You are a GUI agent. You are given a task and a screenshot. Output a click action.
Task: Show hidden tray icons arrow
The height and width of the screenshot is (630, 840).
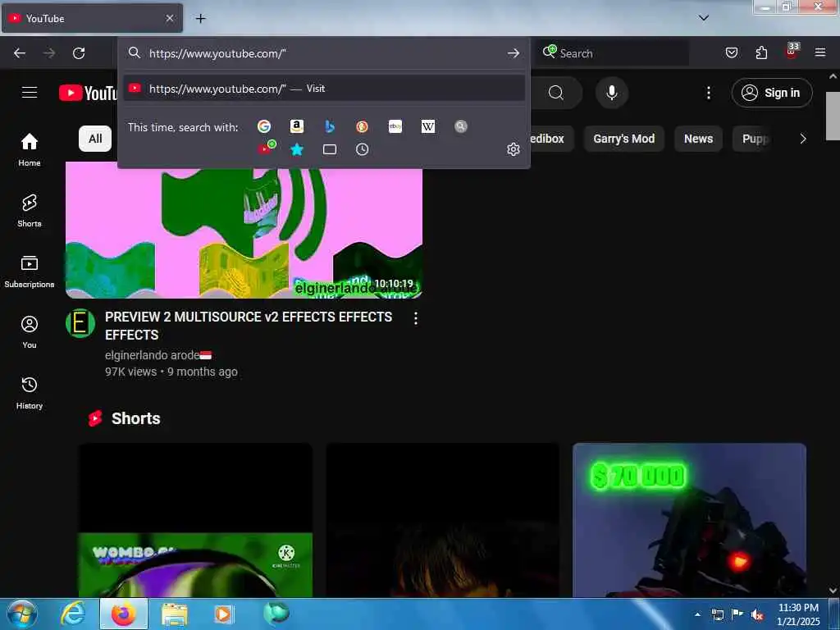coord(697,615)
